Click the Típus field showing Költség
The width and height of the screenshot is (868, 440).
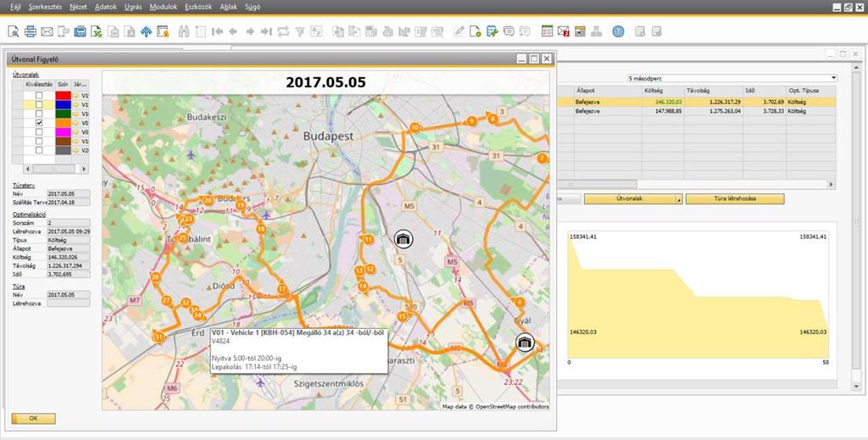pos(69,240)
